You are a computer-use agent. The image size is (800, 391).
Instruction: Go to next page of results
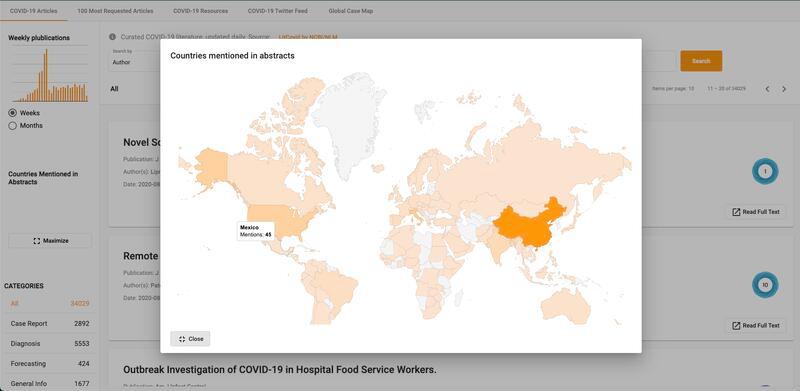click(x=784, y=89)
